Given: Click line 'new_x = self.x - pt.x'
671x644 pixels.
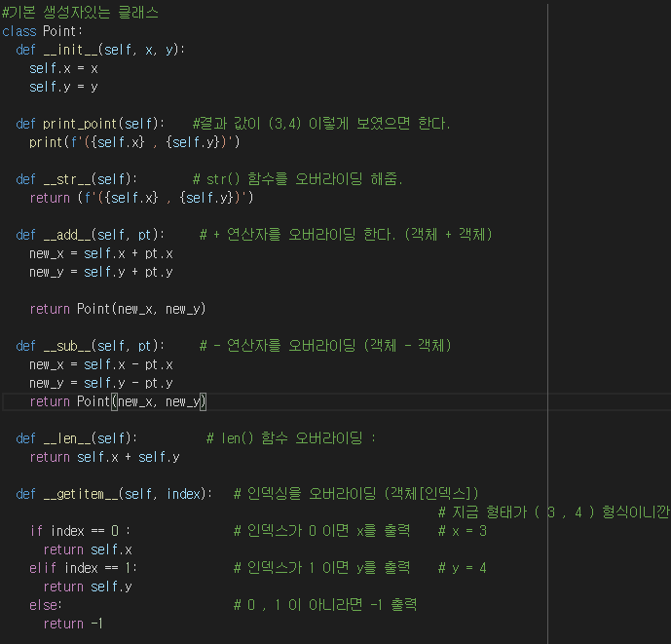Looking at the screenshot, I should coord(101,364).
